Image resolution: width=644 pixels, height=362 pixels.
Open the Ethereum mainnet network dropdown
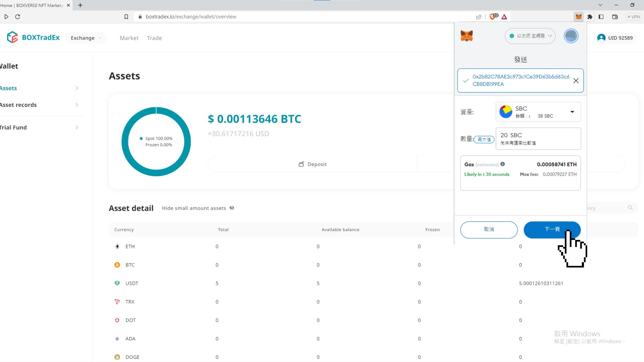click(530, 36)
